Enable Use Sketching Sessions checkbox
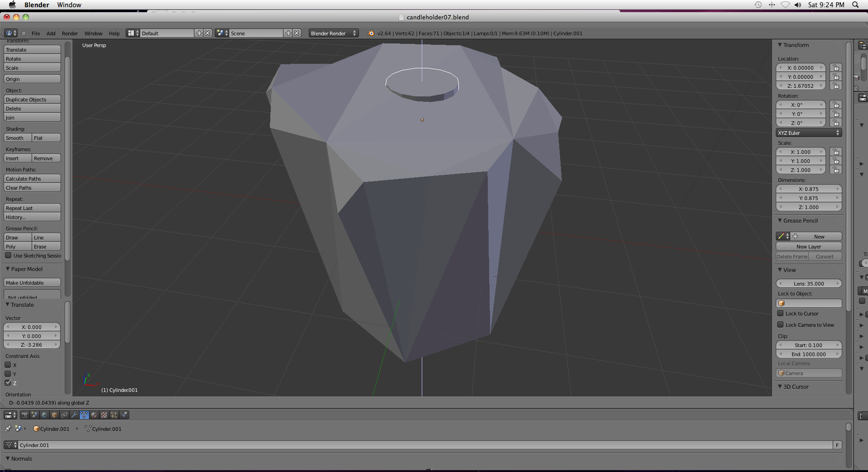 [x=8, y=255]
